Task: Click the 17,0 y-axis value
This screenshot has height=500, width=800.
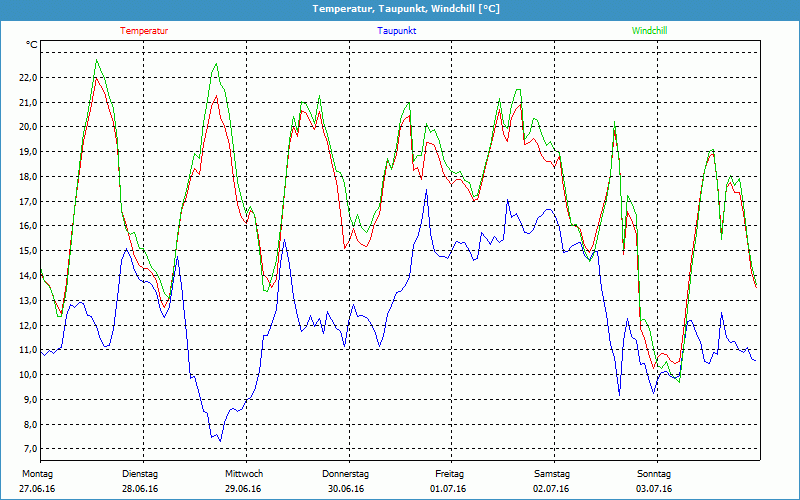Action: click(x=28, y=202)
